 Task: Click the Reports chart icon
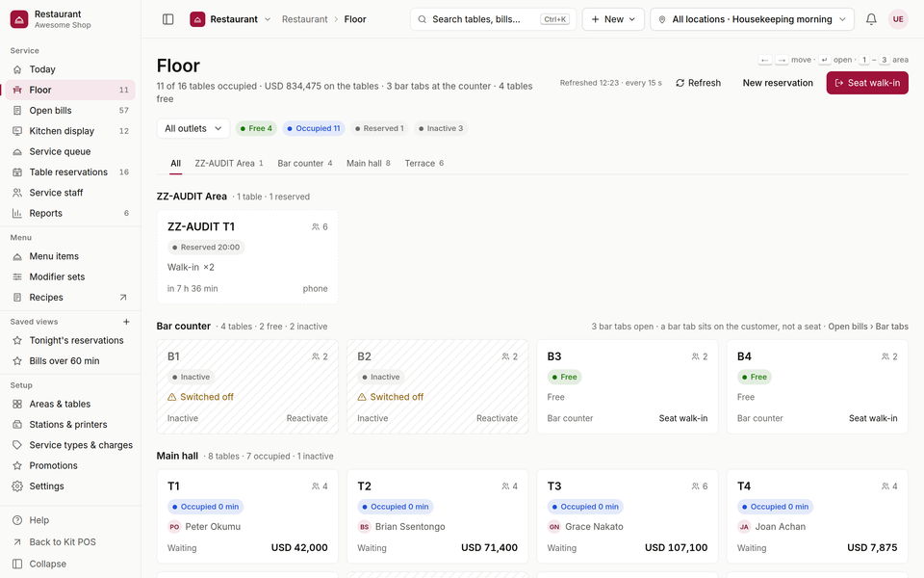pos(17,214)
